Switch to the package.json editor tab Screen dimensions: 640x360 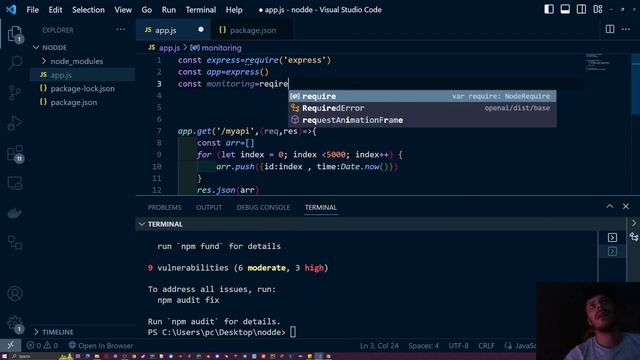[252, 30]
